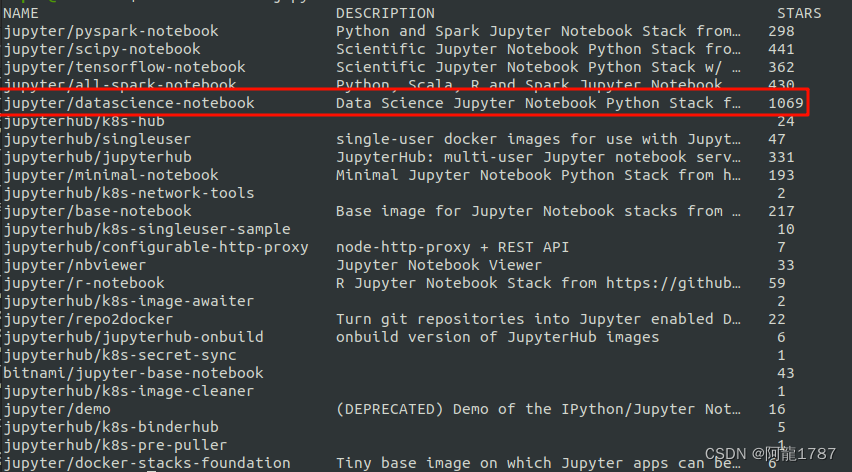Click 'node-http-proxy + REST API' description

coord(453,247)
